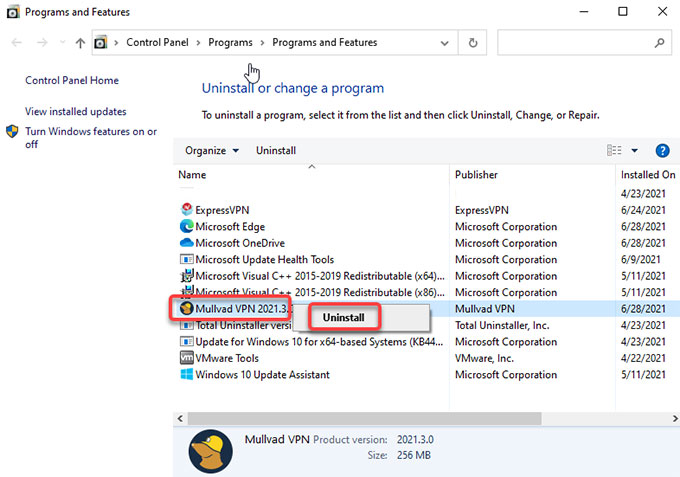Image resolution: width=680 pixels, height=477 pixels.
Task: Click the Microsoft OneDrive cloud icon
Action: click(x=186, y=242)
